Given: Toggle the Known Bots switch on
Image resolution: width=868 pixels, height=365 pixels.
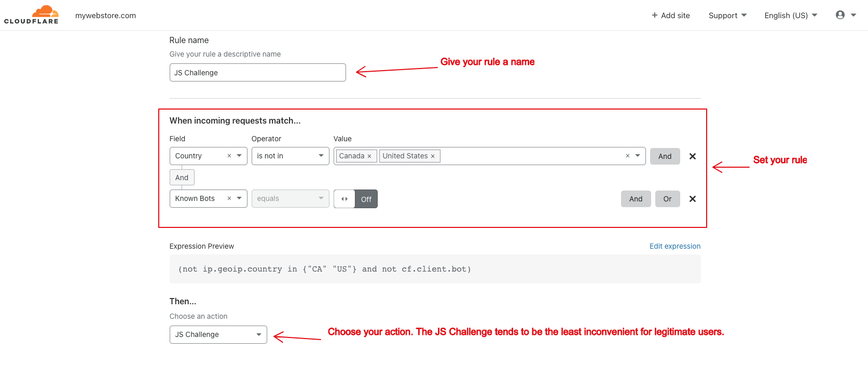Looking at the screenshot, I should click(355, 199).
